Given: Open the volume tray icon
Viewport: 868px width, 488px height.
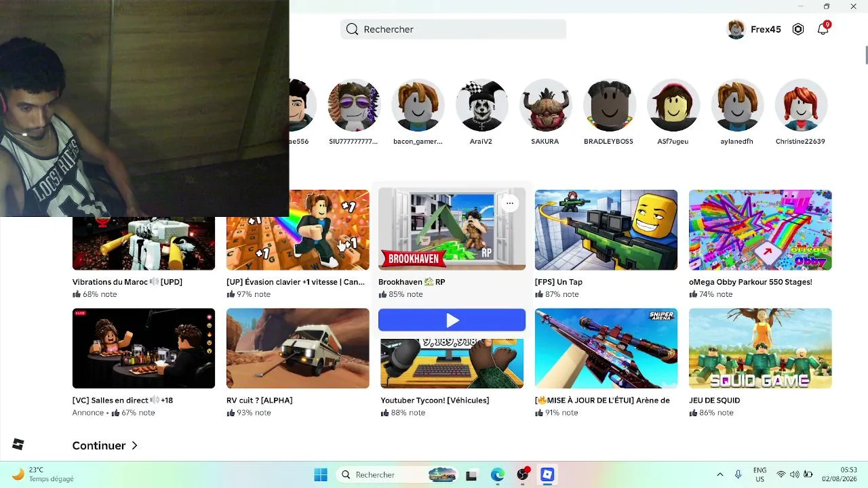Looking at the screenshot, I should [795, 474].
